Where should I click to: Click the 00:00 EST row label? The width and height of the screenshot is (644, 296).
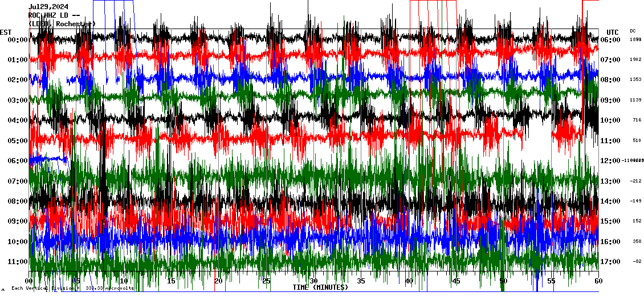click(x=18, y=40)
